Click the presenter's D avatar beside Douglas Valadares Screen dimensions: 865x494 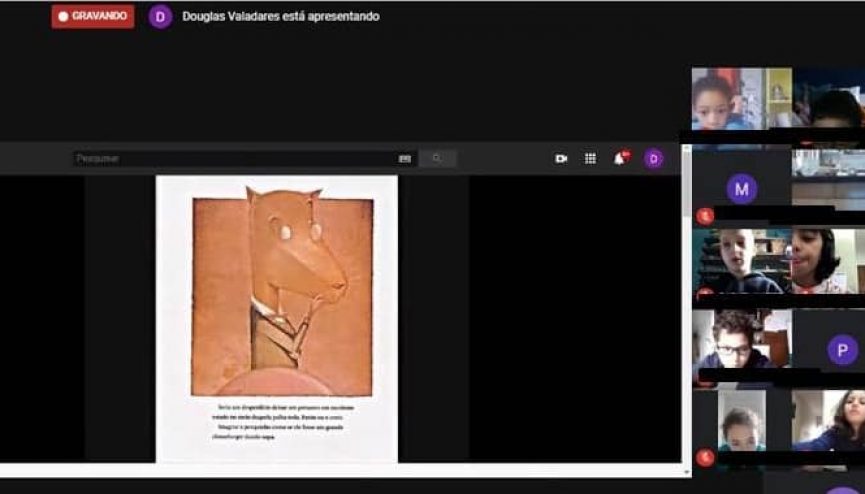click(x=160, y=17)
